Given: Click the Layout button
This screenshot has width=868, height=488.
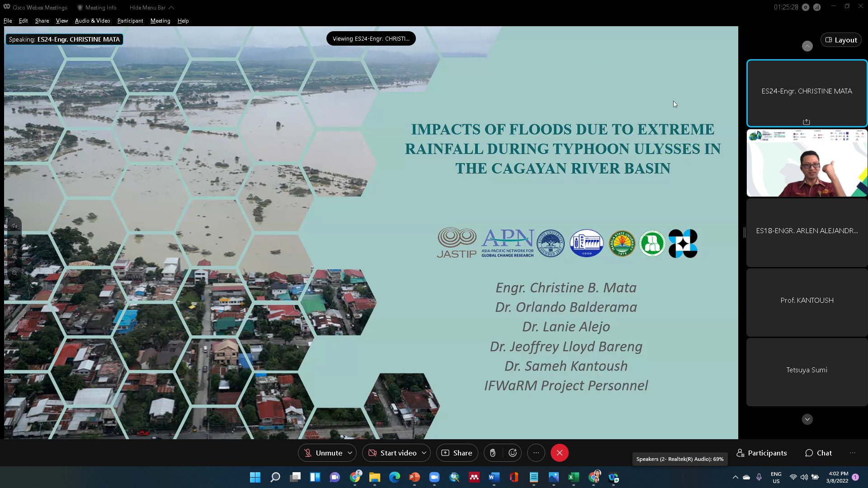Looking at the screenshot, I should pyautogui.click(x=841, y=40).
